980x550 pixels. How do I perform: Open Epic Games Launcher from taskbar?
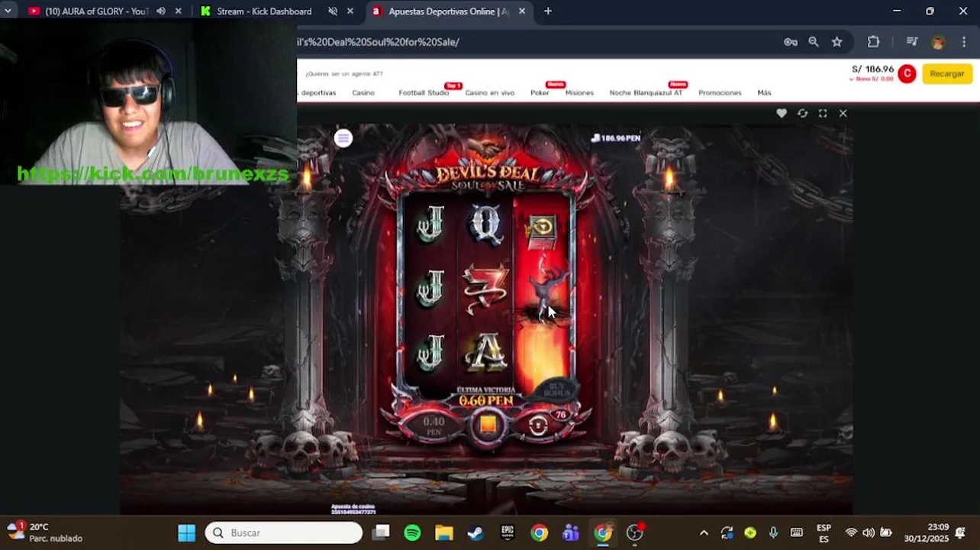(x=508, y=532)
